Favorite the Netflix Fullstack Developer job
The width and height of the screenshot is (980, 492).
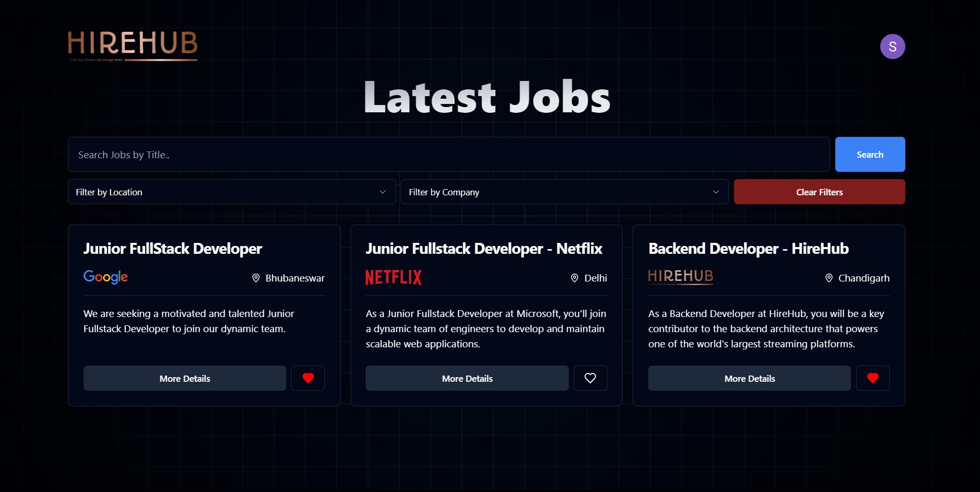click(590, 378)
